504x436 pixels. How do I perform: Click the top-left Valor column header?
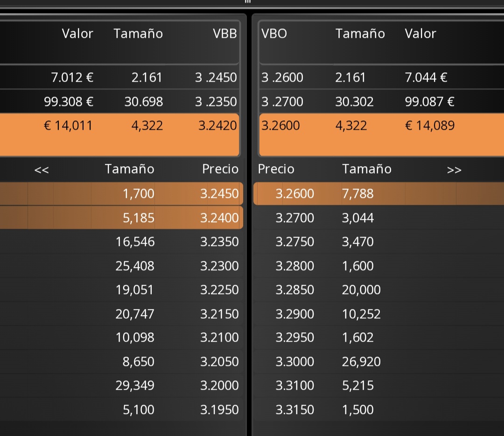[x=77, y=34]
